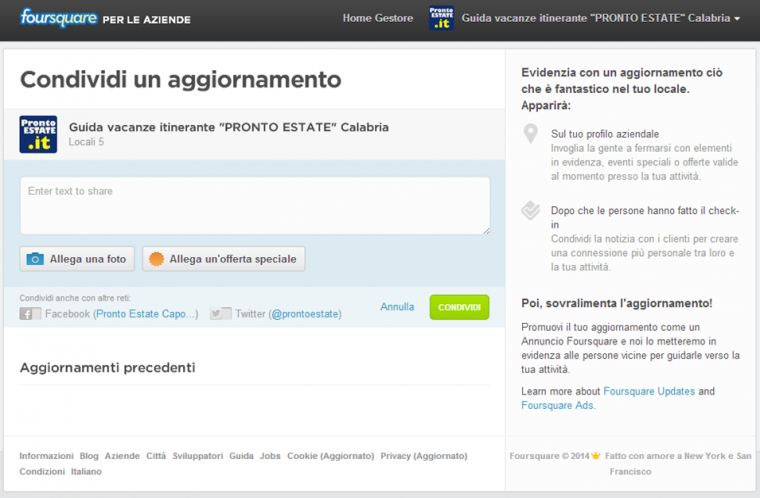Click Aggiornamenti precedenti heading
Screen dimensions: 760x498
(x=108, y=368)
